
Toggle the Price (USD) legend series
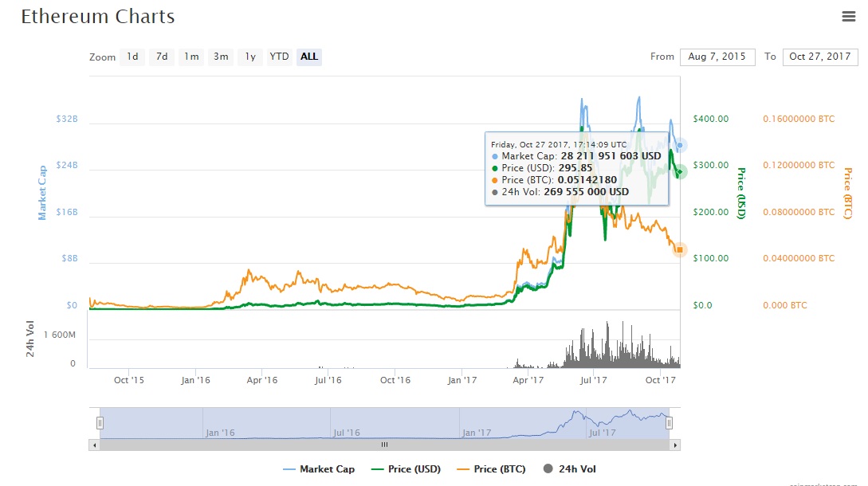pyautogui.click(x=405, y=469)
